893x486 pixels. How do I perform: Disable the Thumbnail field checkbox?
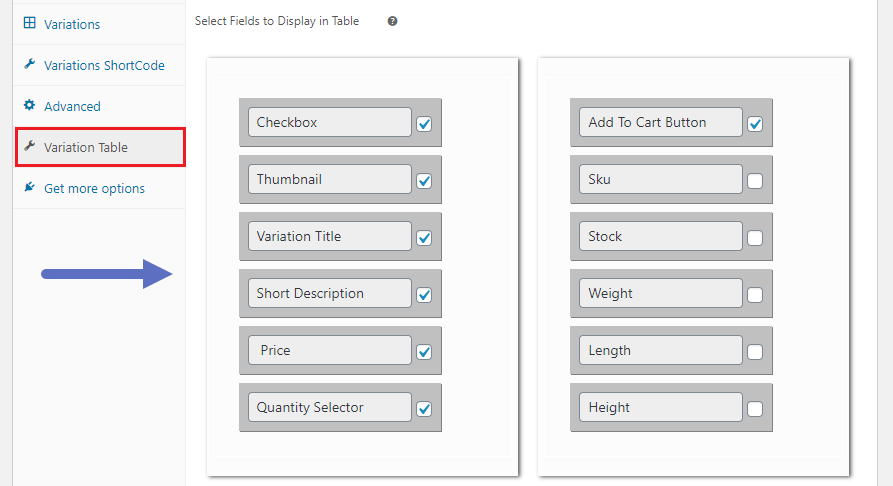pos(424,181)
